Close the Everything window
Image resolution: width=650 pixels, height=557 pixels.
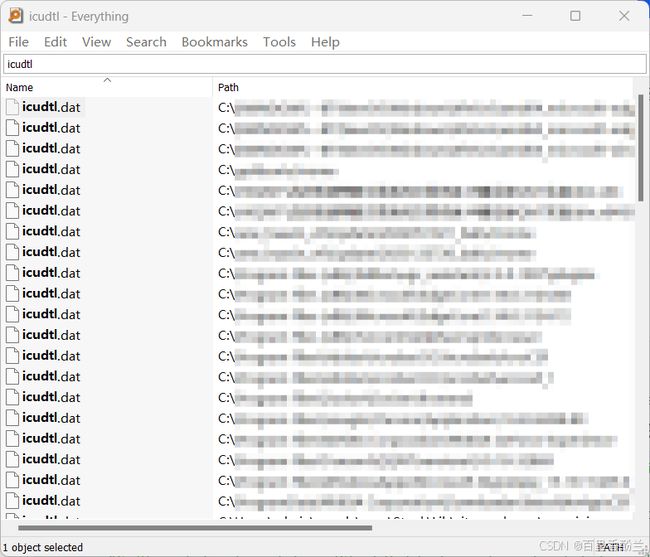[624, 16]
